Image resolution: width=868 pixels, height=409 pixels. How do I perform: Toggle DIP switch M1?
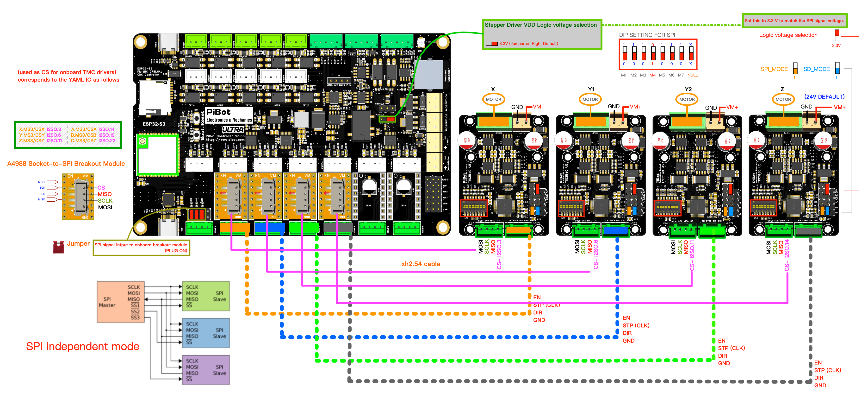point(625,54)
